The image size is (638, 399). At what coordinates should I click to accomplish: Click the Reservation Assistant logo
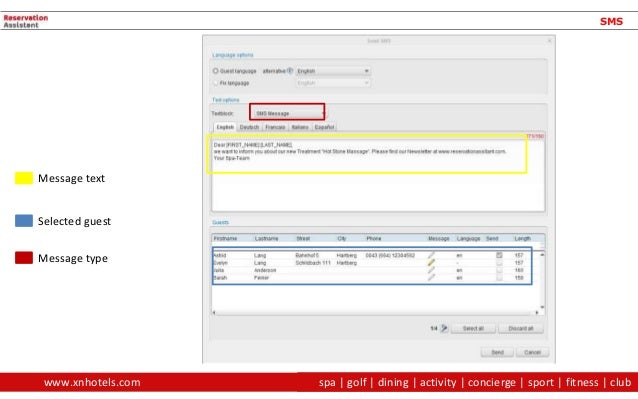point(26,21)
